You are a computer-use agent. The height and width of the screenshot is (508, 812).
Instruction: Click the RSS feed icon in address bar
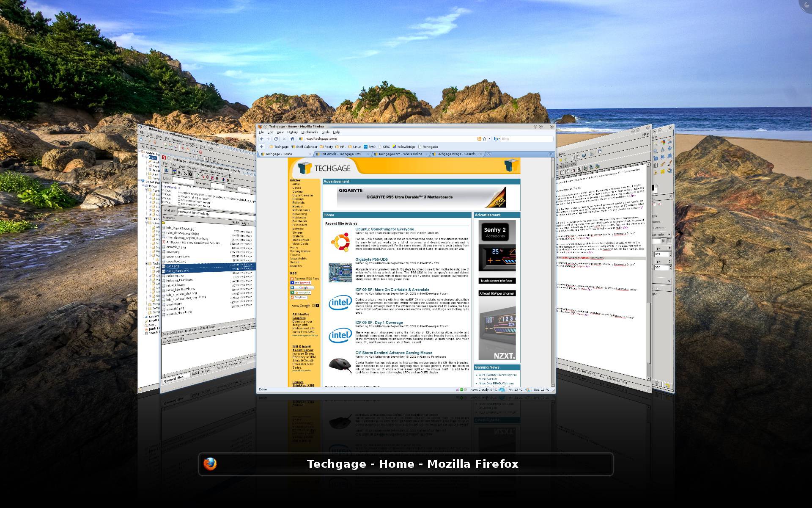(x=479, y=139)
